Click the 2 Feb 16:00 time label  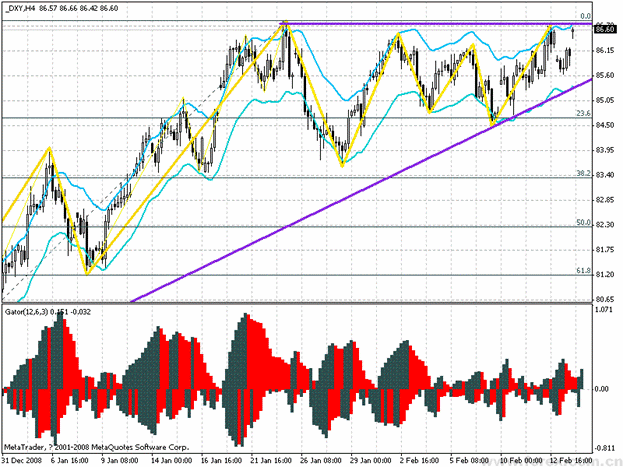tap(419, 460)
